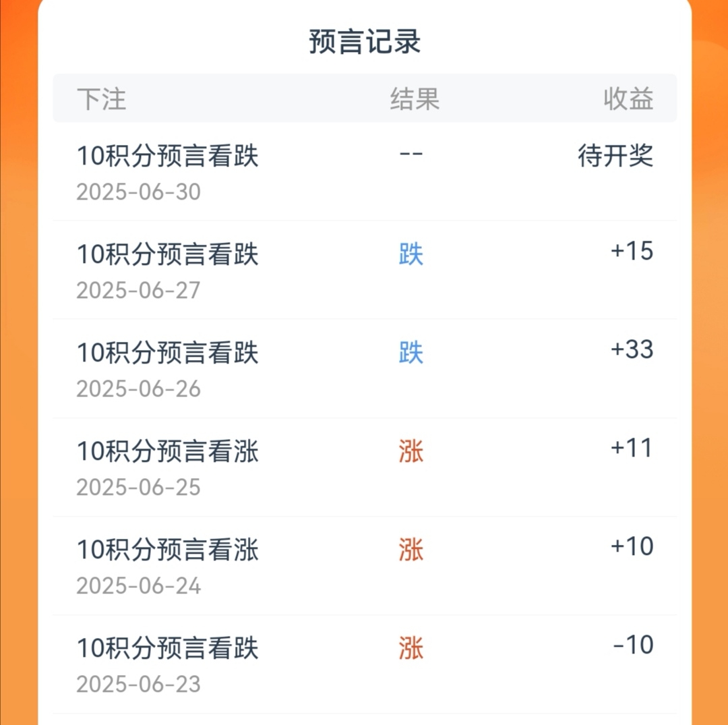Viewport: 728px width, 725px height.
Task: Click the red 涨 result for 06-24
Action: [x=411, y=550]
